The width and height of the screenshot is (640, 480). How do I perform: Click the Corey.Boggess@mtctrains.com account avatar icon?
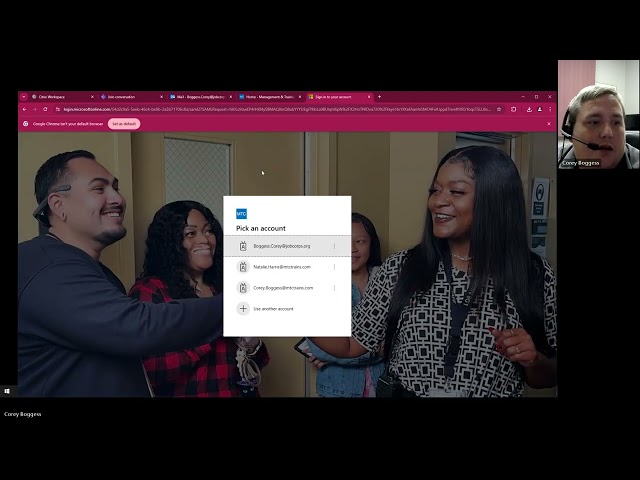point(243,288)
